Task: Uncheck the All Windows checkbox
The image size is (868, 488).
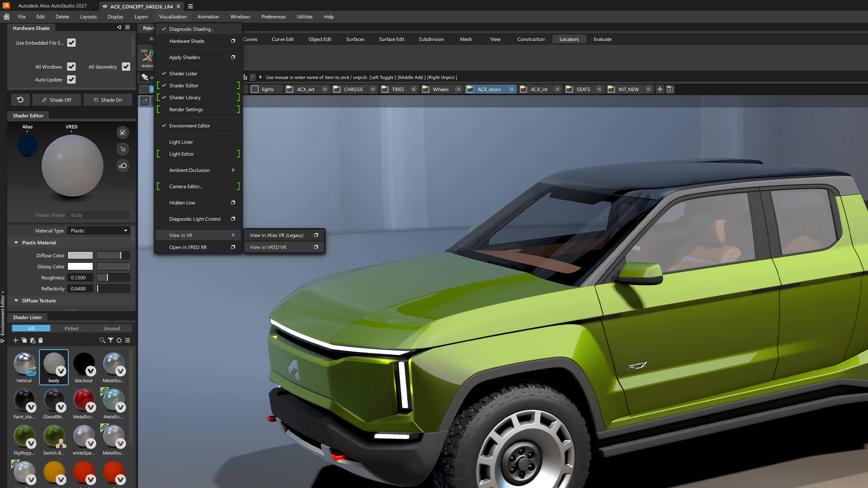Action: pyautogui.click(x=71, y=67)
